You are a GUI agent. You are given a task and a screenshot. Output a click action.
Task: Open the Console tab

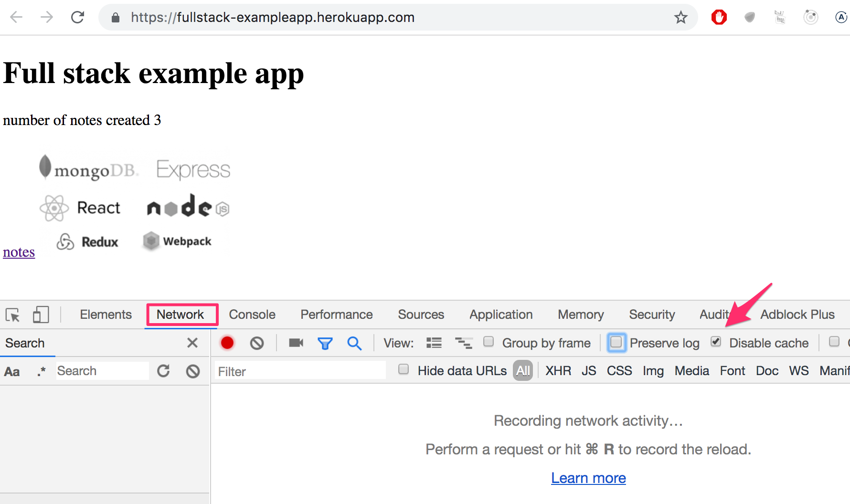pos(252,315)
